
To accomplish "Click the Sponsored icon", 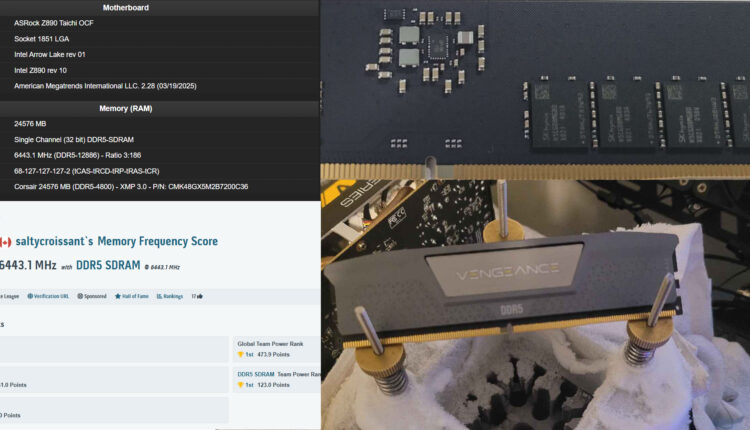I will pyautogui.click(x=77, y=296).
